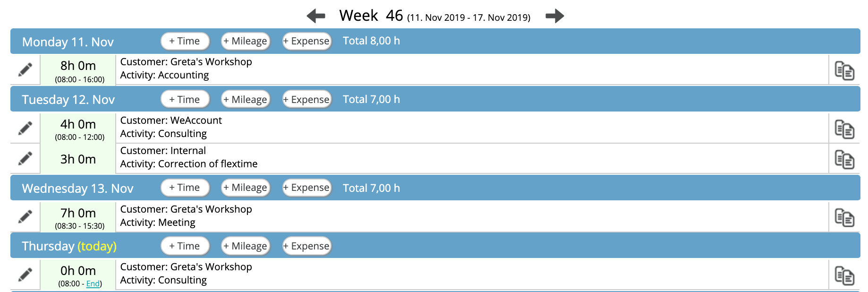This screenshot has height=292, width=868.
Task: Add time on Monday 11. Nov
Action: pyautogui.click(x=185, y=41)
